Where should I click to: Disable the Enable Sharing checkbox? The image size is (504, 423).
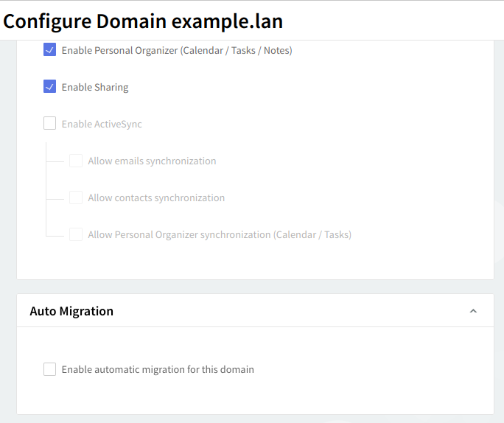click(50, 87)
